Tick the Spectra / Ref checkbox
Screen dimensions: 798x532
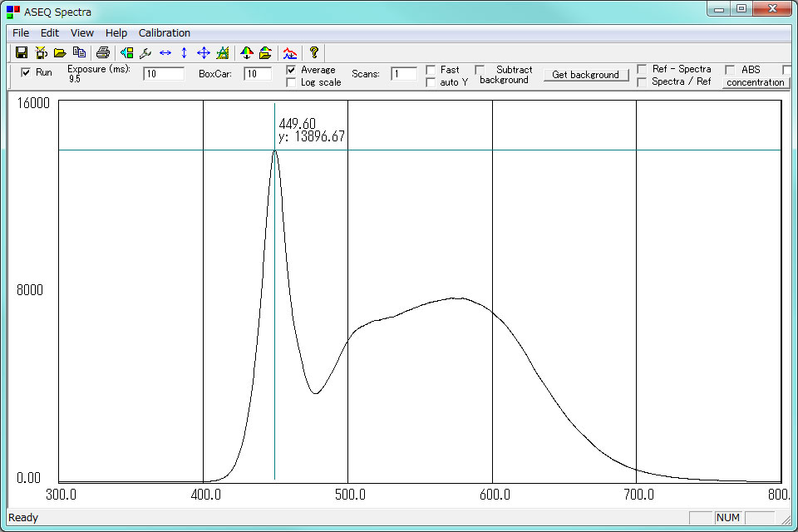coord(643,82)
